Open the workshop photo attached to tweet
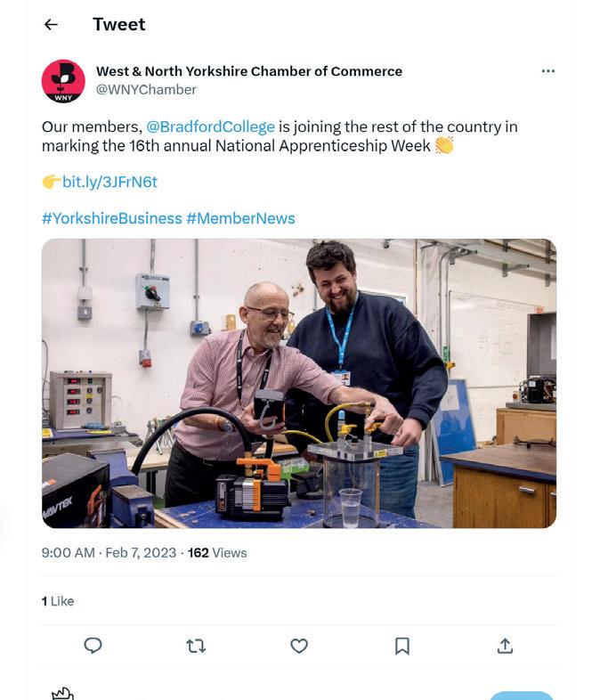The height and width of the screenshot is (700, 600). 299,383
